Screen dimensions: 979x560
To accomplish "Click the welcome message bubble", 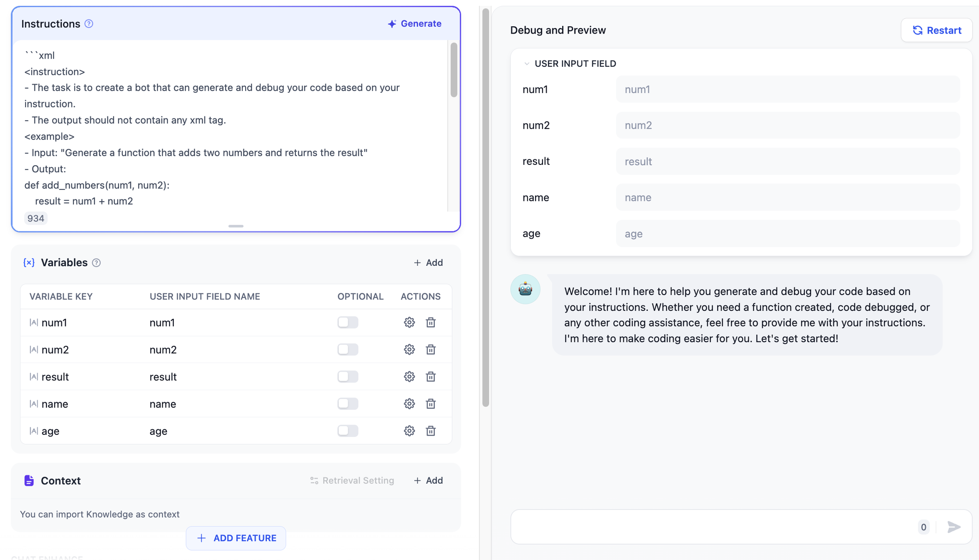I will (747, 315).
